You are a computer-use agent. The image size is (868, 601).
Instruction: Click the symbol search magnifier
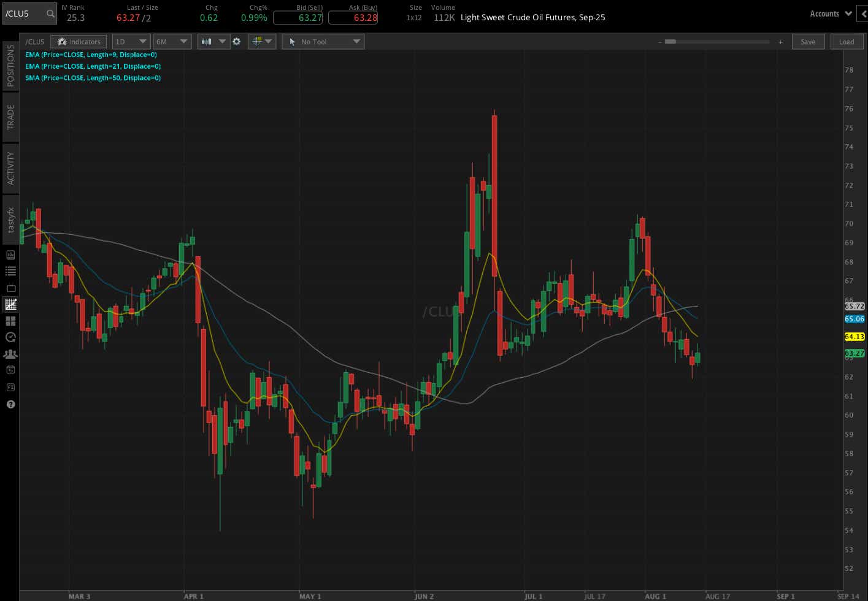[x=50, y=13]
